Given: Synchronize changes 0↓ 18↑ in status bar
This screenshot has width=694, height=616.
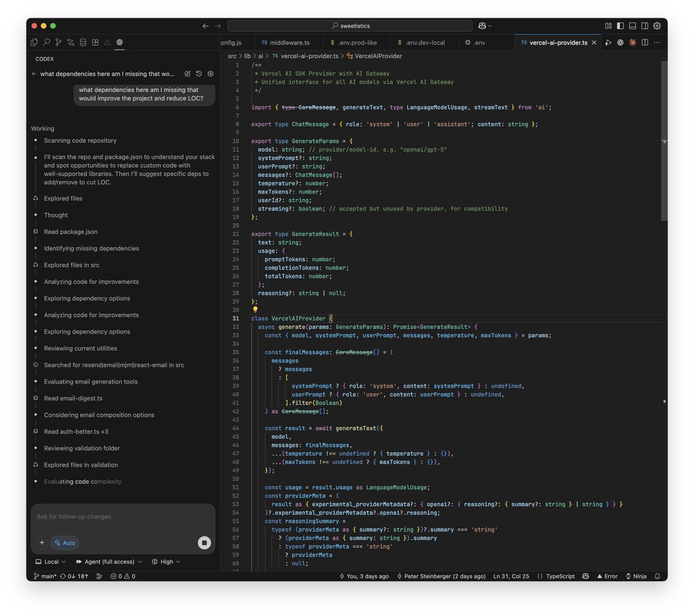Looking at the screenshot, I should pos(75,576).
